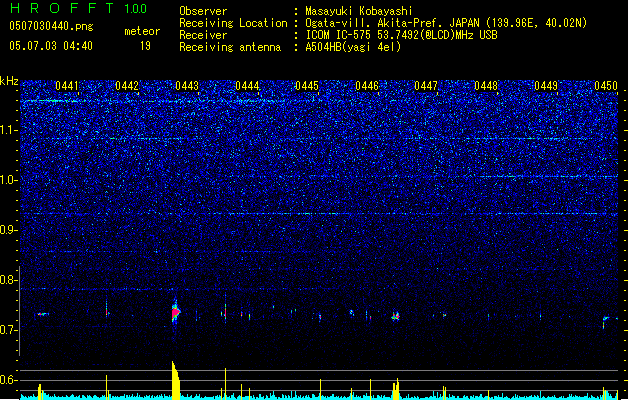The height and width of the screenshot is (400, 629).
Task: Click the 'Receiving Location' label
Action: [x=233, y=23]
